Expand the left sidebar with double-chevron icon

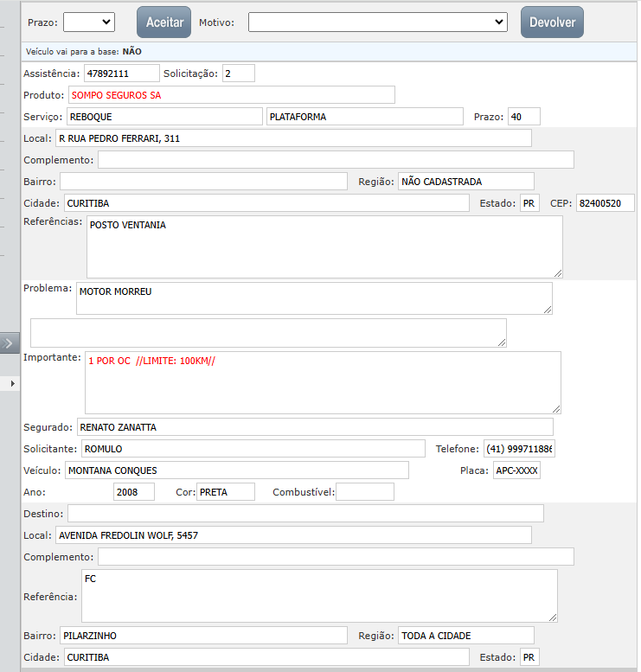[9, 343]
